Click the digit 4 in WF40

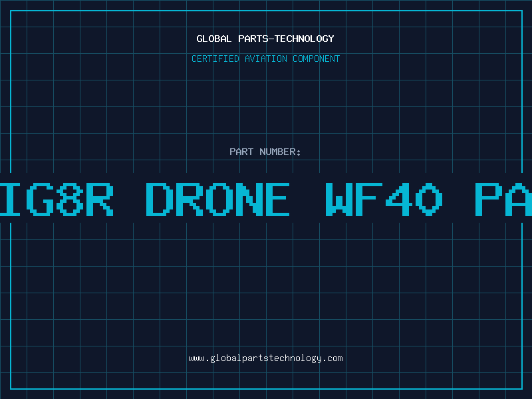point(399,199)
